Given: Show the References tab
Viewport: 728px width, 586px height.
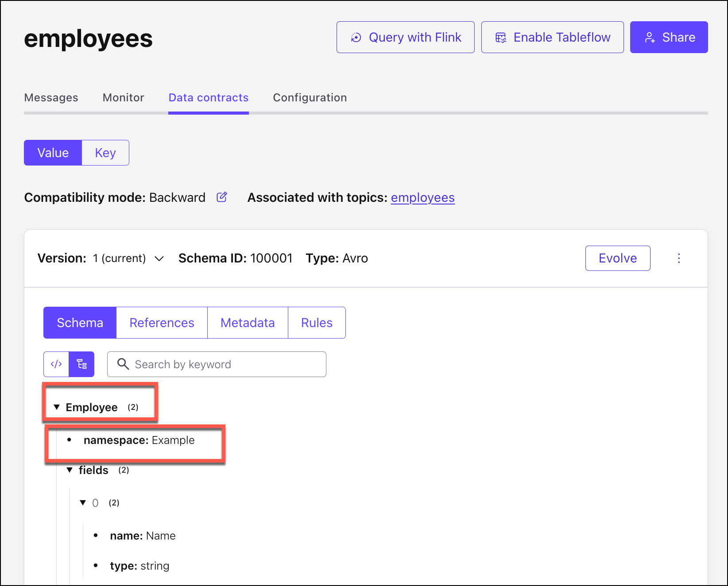Looking at the screenshot, I should tap(162, 323).
